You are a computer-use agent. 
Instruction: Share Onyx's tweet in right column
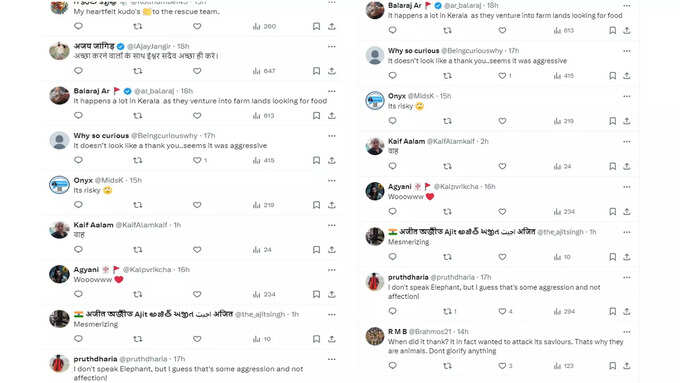point(627,121)
